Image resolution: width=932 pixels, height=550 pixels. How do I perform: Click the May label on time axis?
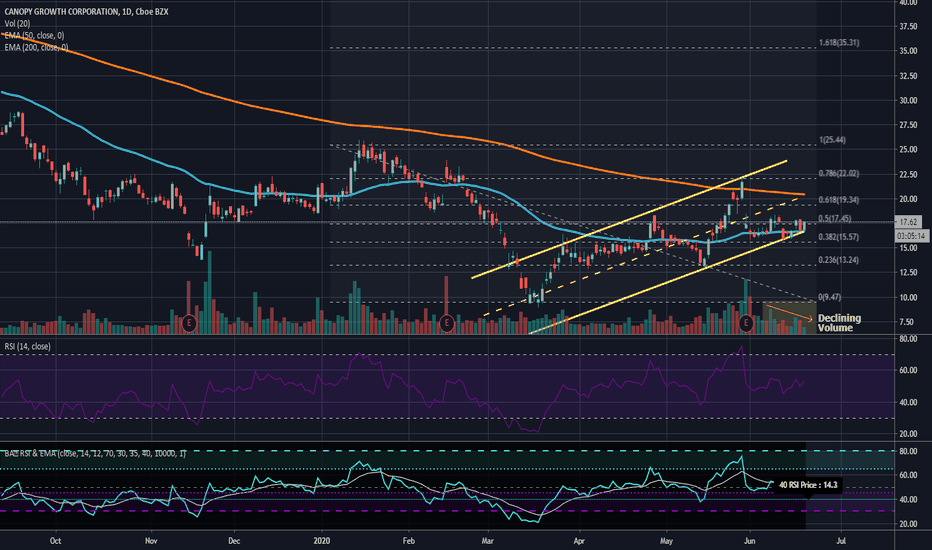click(666, 541)
